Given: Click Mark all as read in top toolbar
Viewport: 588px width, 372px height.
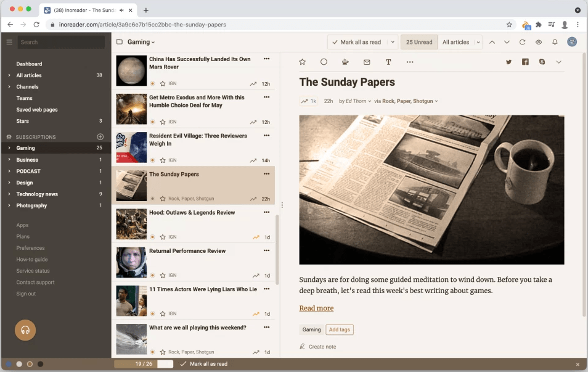Looking at the screenshot, I should coord(357,42).
